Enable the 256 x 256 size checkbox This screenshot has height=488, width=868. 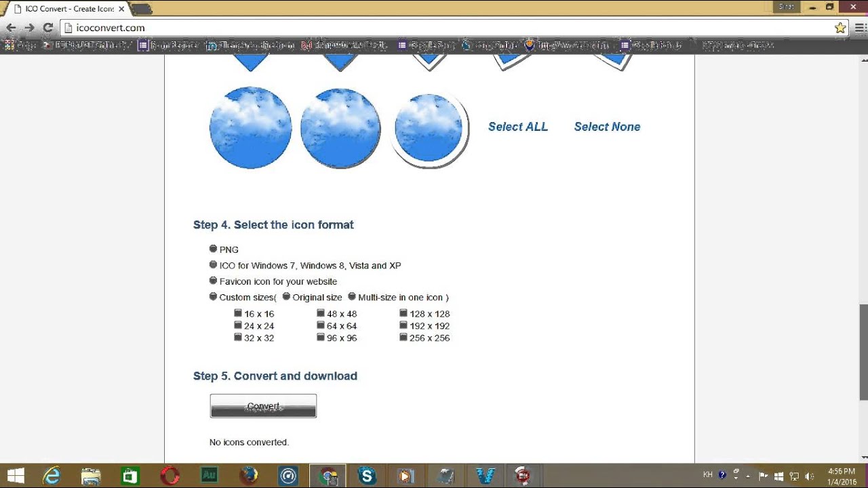pos(403,337)
